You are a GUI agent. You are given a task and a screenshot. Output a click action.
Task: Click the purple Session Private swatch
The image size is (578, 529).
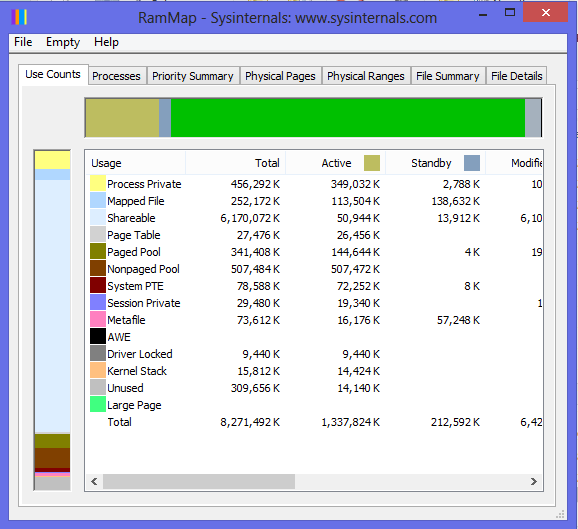pos(98,302)
